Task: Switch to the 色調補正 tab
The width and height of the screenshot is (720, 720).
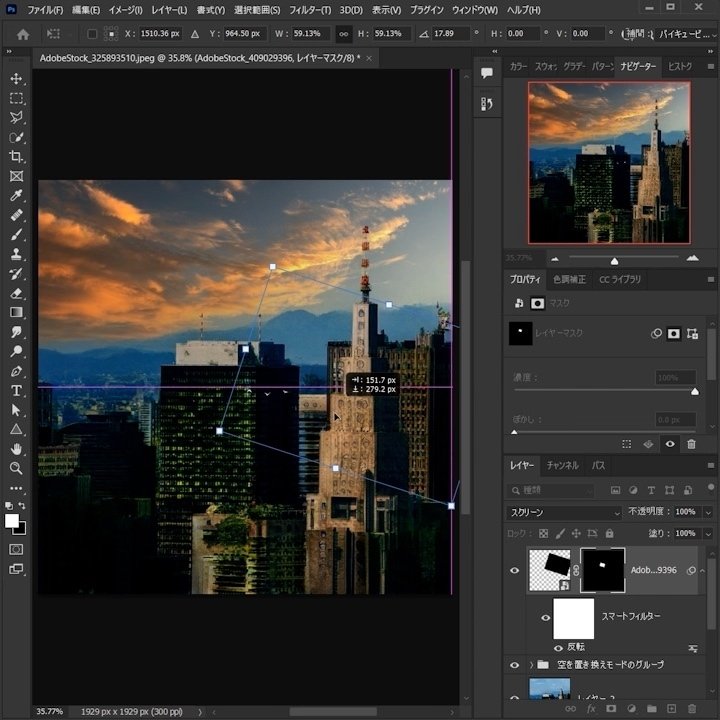Action: [569, 280]
